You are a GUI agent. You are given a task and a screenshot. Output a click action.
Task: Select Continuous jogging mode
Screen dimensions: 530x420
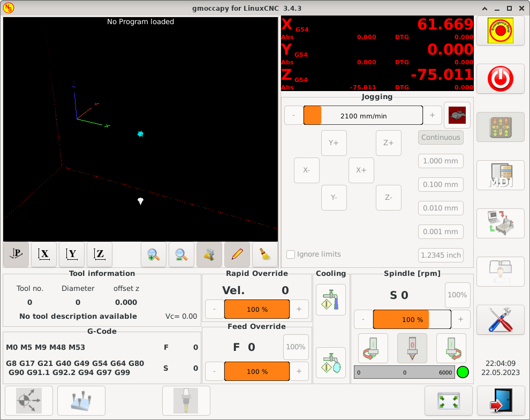440,137
